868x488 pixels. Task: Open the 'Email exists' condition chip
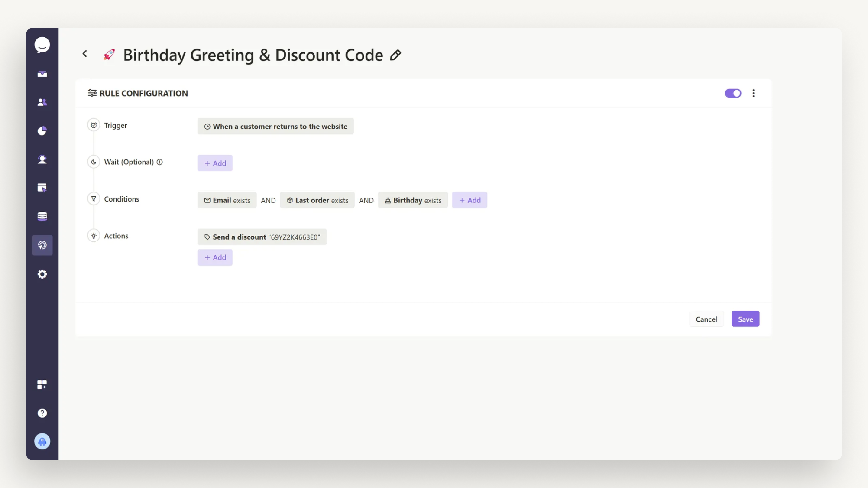[x=227, y=200]
